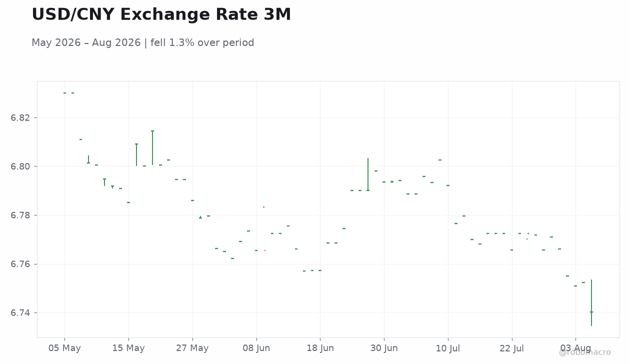
Task: Click the 18 Jun x-axis label
Action: click(x=320, y=348)
